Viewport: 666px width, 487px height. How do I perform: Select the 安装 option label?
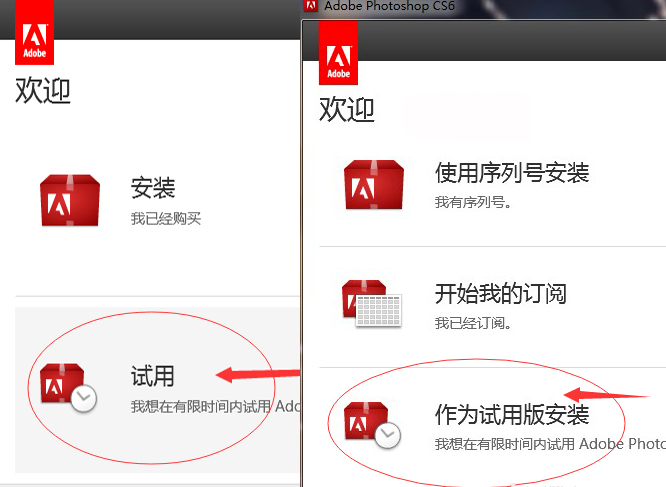click(153, 187)
